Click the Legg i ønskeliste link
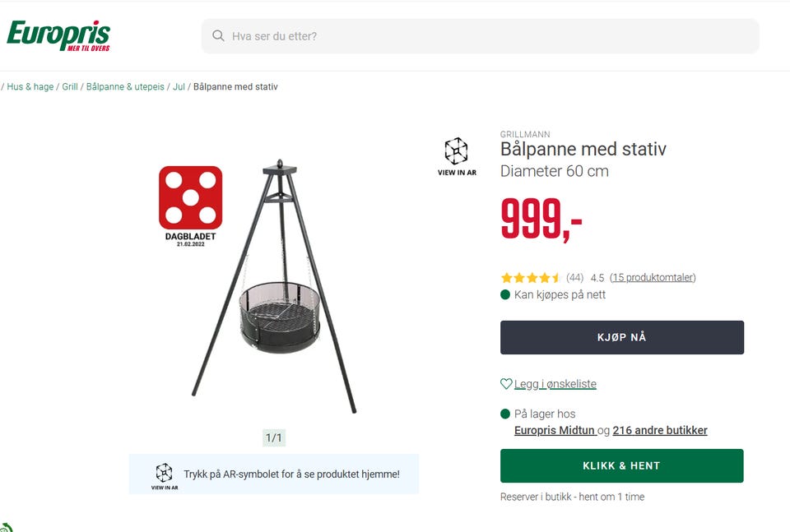790x532 pixels. click(555, 384)
